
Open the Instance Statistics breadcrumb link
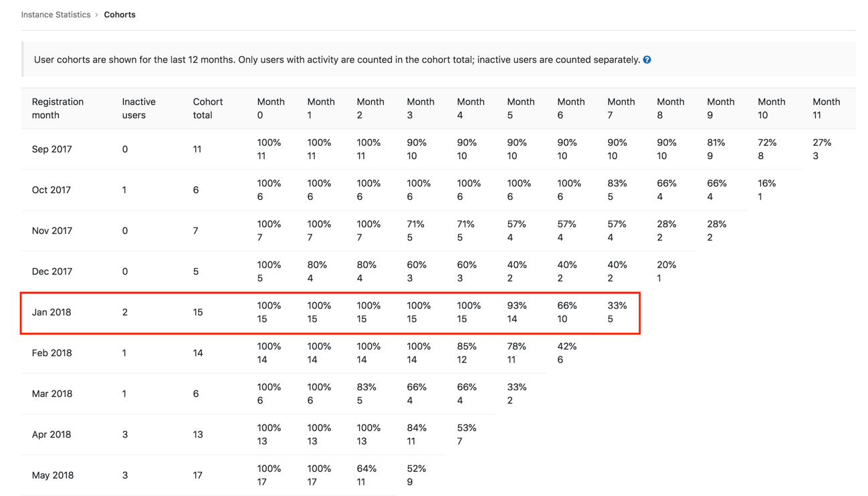coord(56,14)
